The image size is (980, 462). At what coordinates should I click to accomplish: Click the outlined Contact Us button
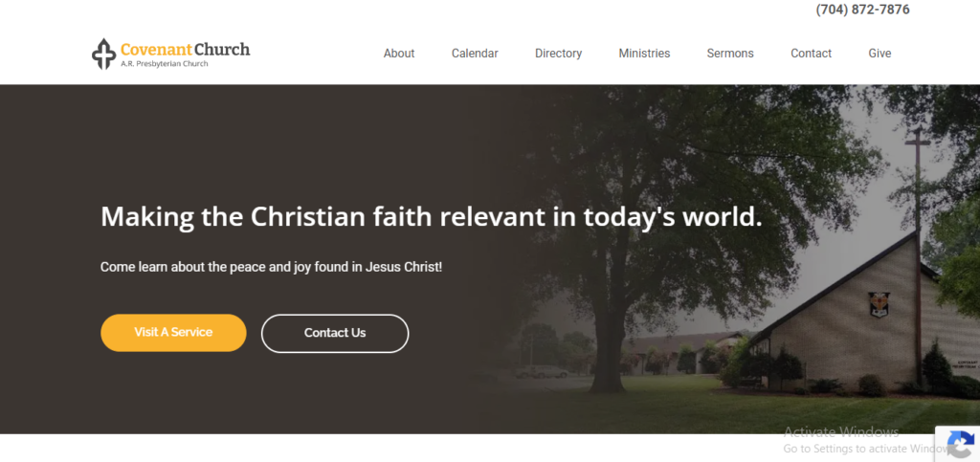tap(335, 333)
